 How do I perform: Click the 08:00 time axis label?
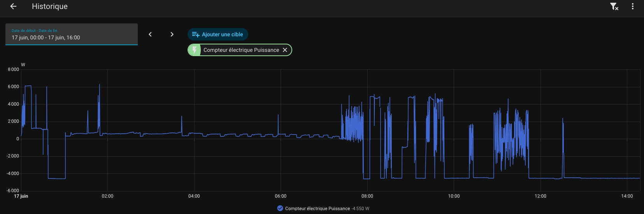[x=367, y=196]
